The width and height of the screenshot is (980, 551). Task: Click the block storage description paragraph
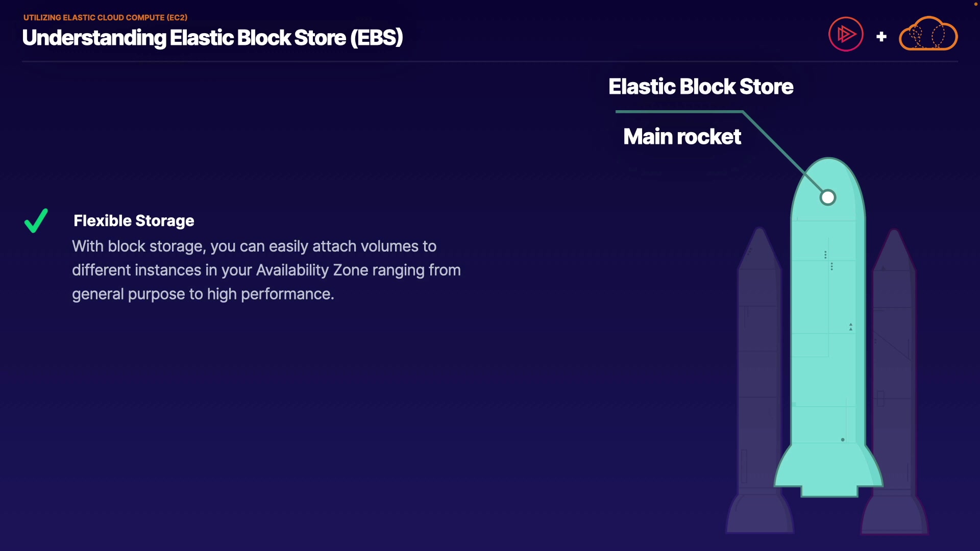pos(266,270)
